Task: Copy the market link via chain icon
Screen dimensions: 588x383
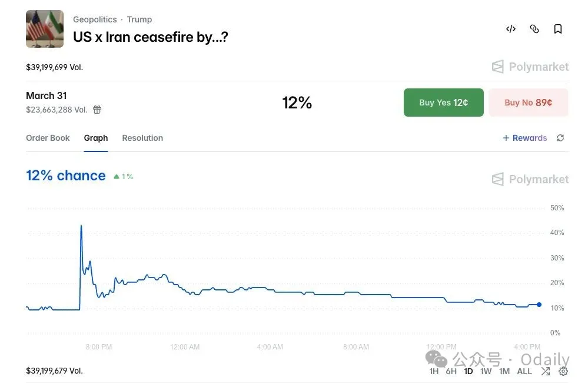Action: click(534, 29)
